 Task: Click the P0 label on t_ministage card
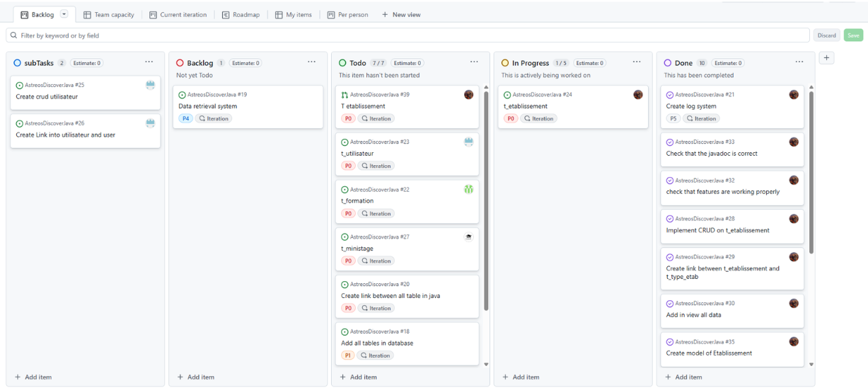click(348, 261)
